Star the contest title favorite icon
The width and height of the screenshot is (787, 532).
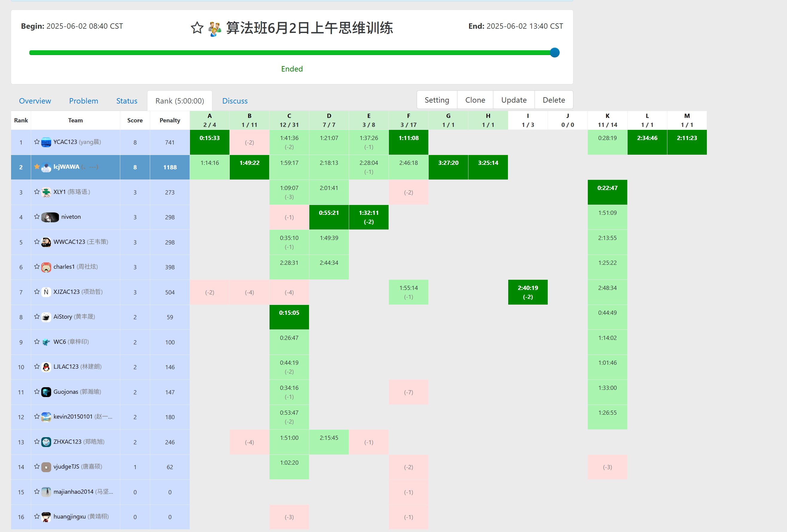197,28
